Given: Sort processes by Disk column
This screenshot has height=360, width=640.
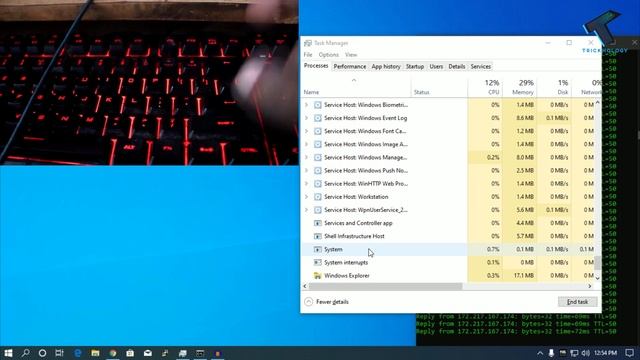Looking at the screenshot, I should 554,87.
